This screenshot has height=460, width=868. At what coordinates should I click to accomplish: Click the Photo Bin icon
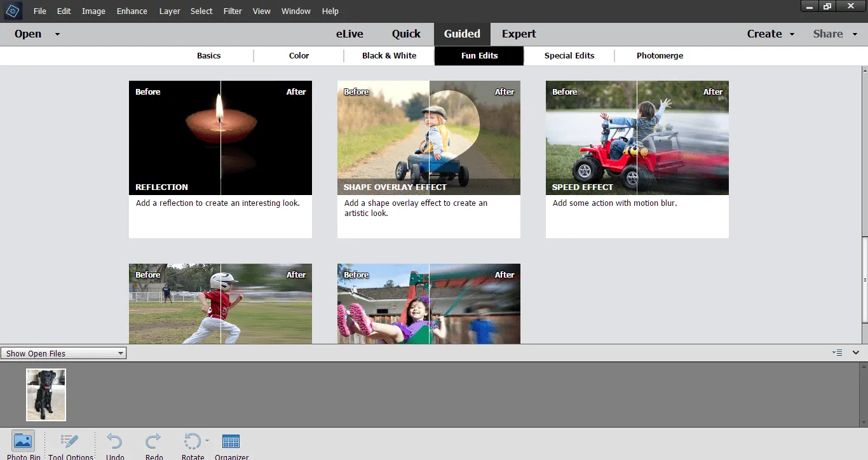[x=23, y=442]
